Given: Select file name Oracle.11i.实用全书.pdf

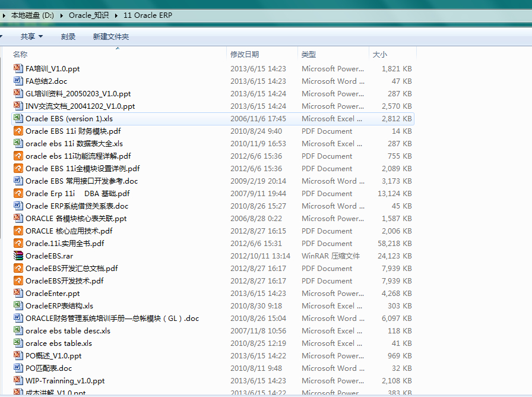Looking at the screenshot, I should coord(65,244).
